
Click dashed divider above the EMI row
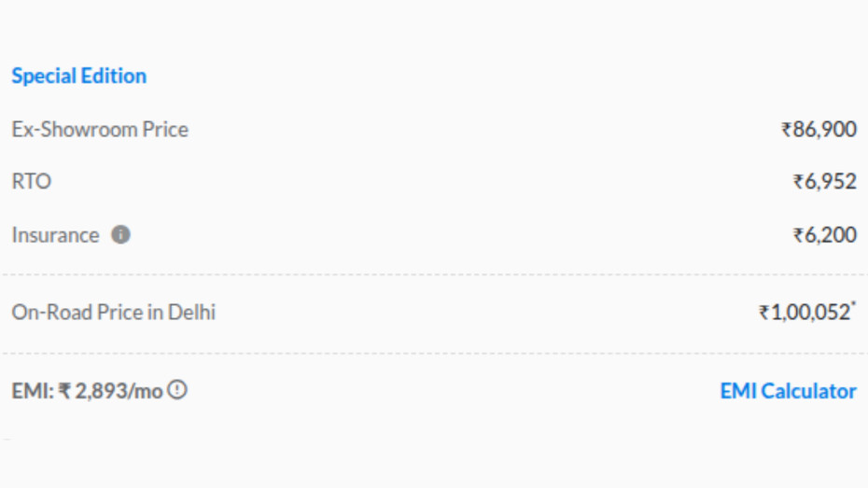point(434,354)
